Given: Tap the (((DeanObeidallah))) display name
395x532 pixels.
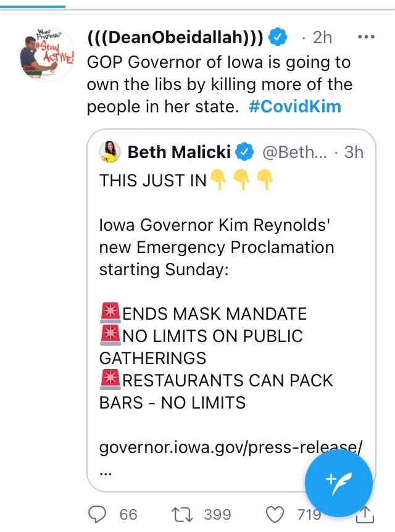Looking at the screenshot, I should tap(176, 38).
